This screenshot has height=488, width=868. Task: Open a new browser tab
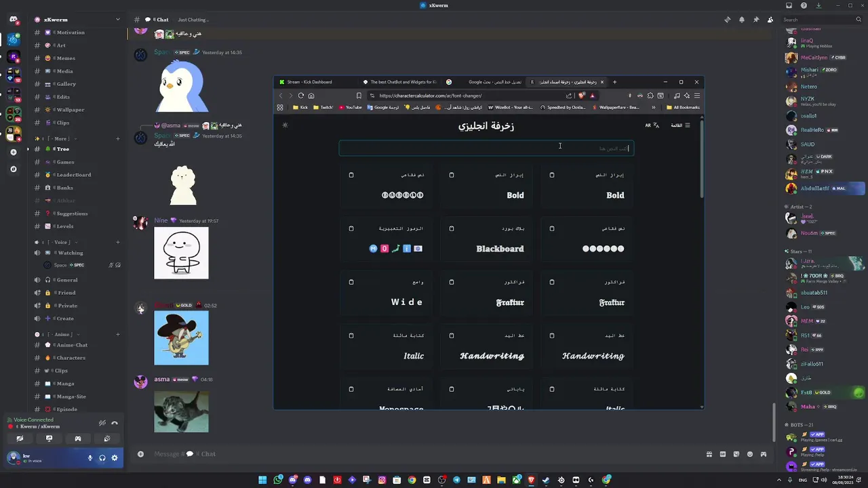coord(614,82)
